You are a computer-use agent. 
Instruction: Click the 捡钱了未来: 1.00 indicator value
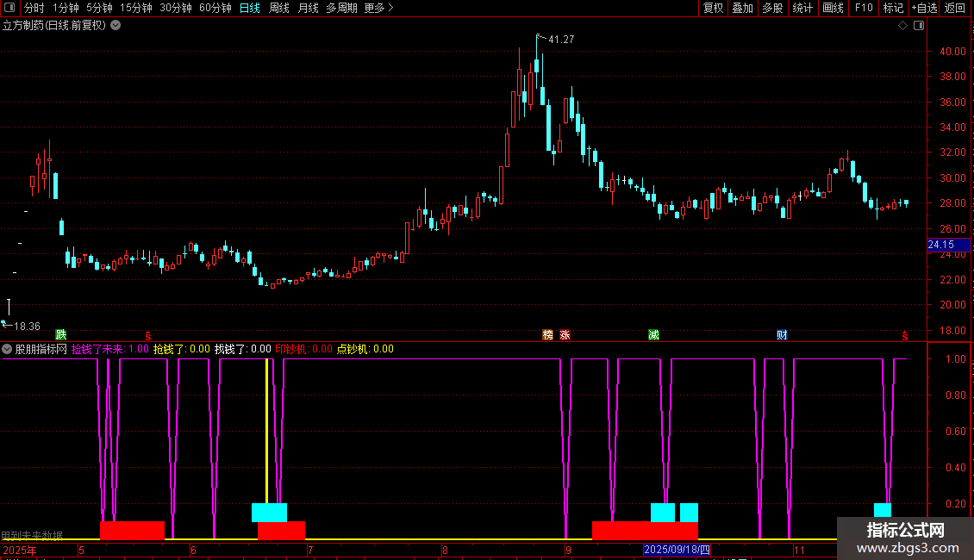[x=110, y=349]
